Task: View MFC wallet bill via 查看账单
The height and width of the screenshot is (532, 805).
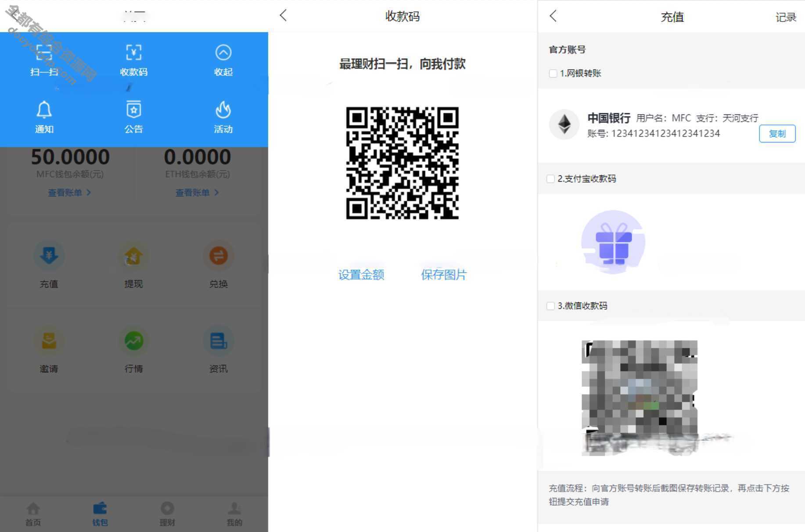Action: (x=69, y=193)
